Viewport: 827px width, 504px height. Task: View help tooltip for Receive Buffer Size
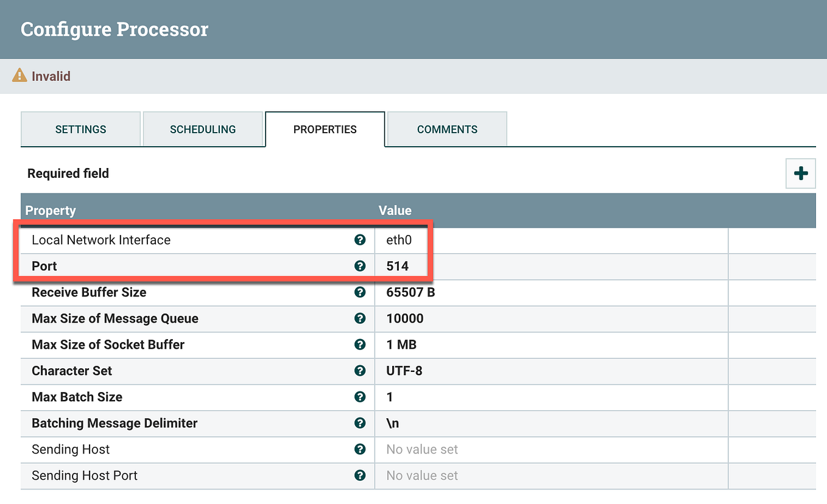click(x=360, y=292)
